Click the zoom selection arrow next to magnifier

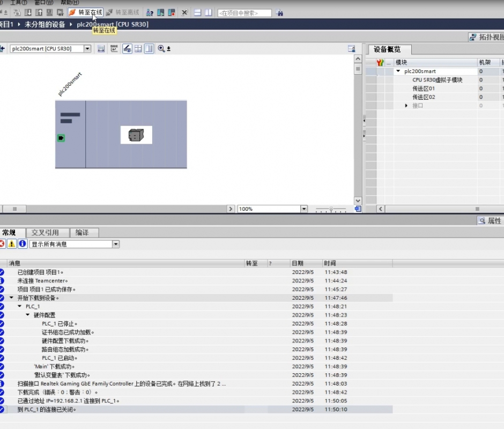(x=169, y=49)
